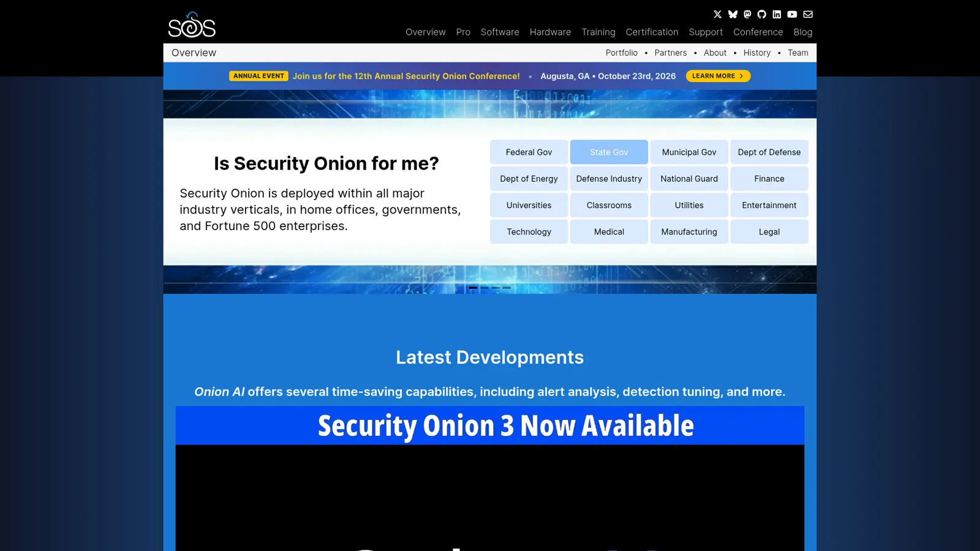This screenshot has height=551, width=980.
Task: Pick the National Guard tile
Action: (x=689, y=179)
